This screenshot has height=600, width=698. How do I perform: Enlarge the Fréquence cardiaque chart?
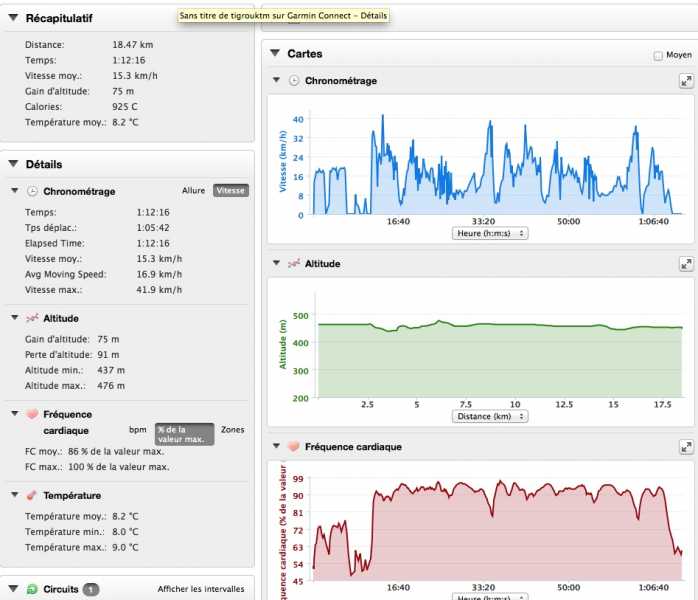point(686,447)
